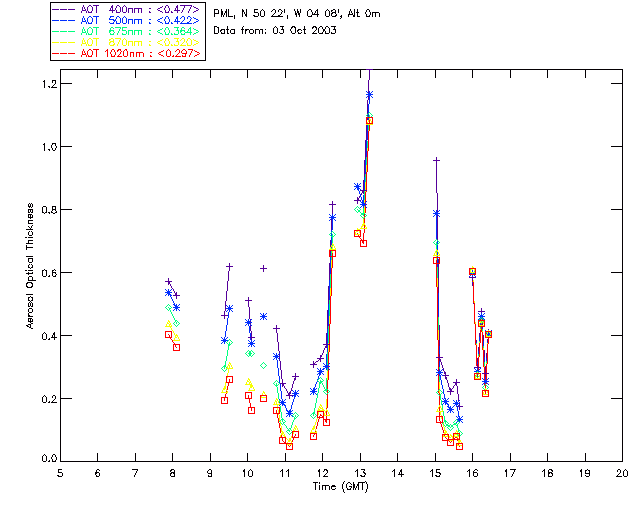Click the 0.2 y-axis tick label

(x=49, y=399)
